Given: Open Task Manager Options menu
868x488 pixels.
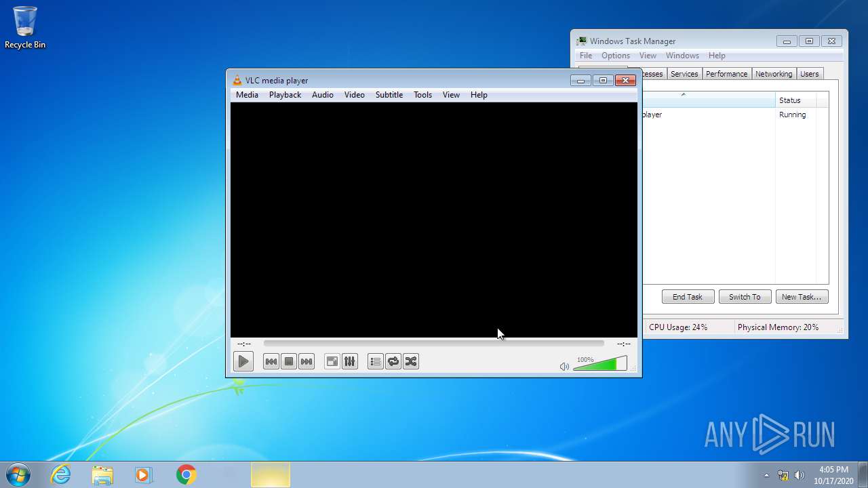Looking at the screenshot, I should pyautogui.click(x=616, y=56).
